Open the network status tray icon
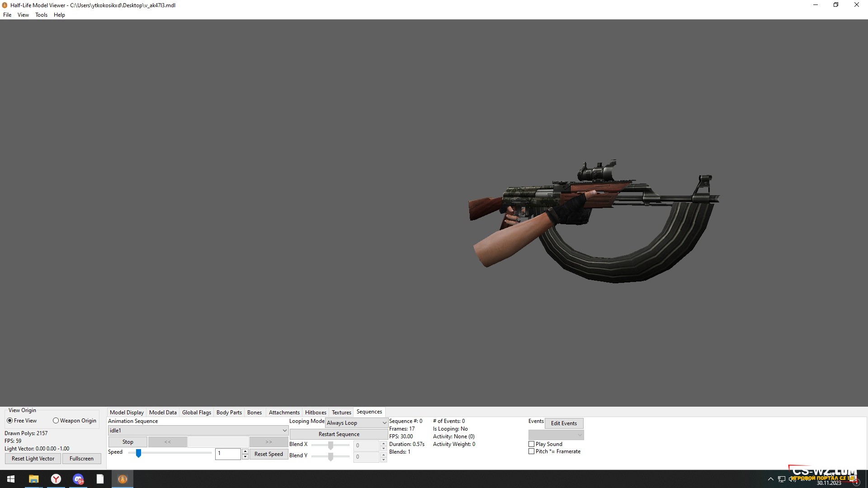This screenshot has height=488, width=868. click(x=782, y=479)
